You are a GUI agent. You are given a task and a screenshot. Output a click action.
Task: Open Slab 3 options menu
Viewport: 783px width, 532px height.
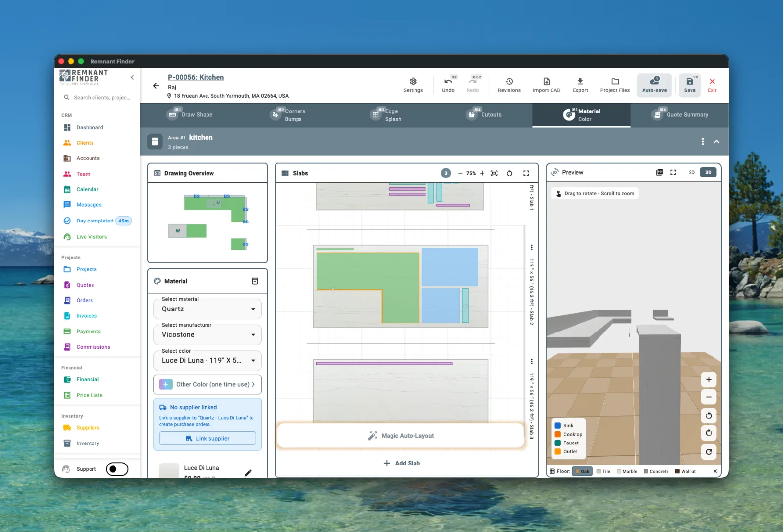531,362
